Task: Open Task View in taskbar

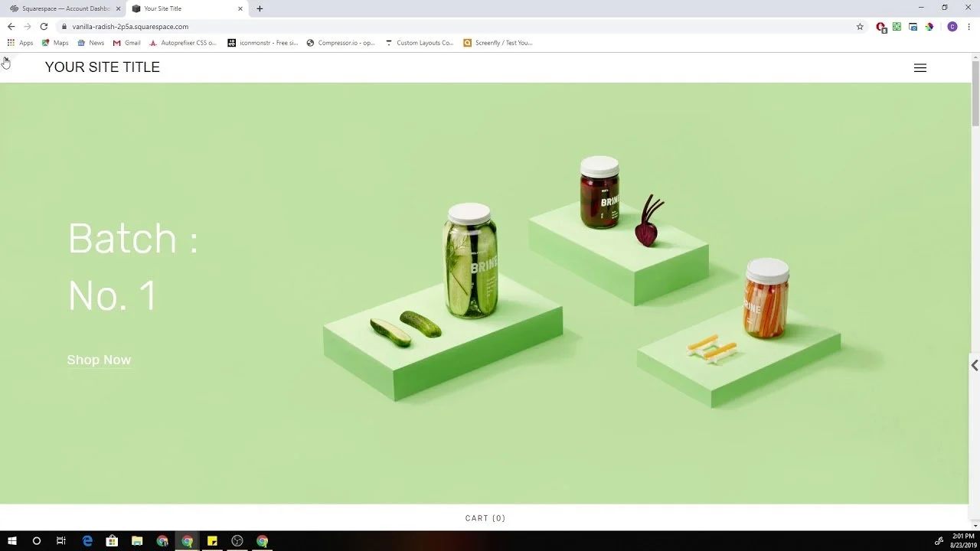Action: tap(61, 541)
